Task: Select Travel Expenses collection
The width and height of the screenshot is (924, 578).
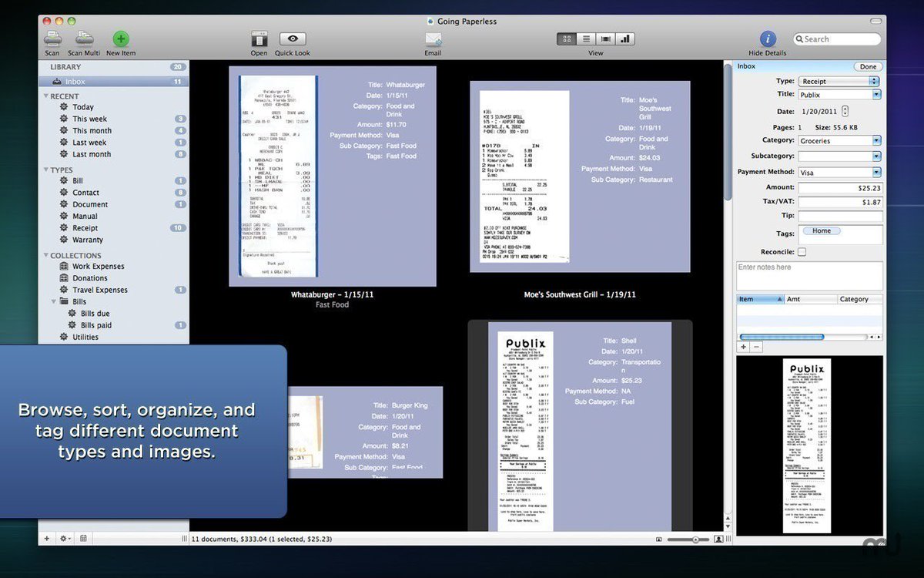Action: tap(100, 290)
